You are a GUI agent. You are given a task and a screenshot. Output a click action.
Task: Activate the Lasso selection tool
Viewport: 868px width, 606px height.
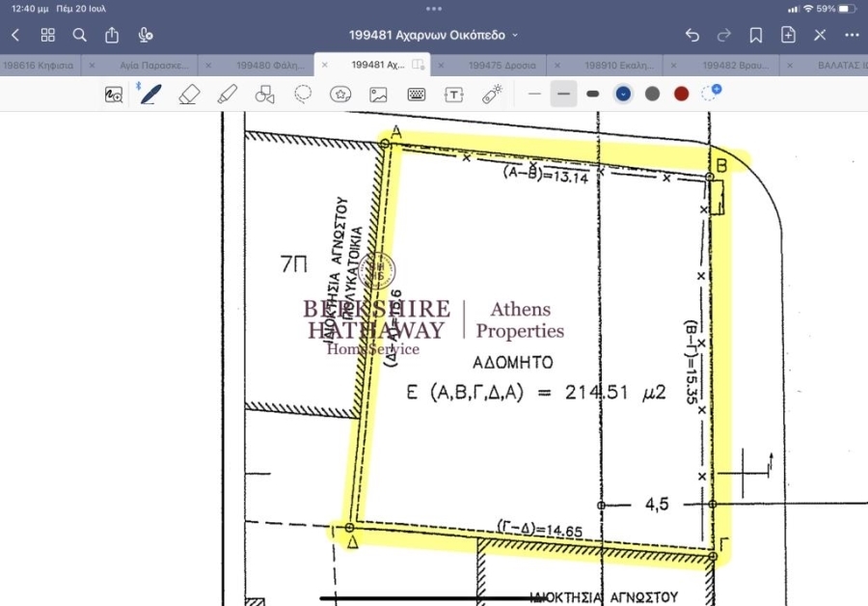[x=303, y=94]
